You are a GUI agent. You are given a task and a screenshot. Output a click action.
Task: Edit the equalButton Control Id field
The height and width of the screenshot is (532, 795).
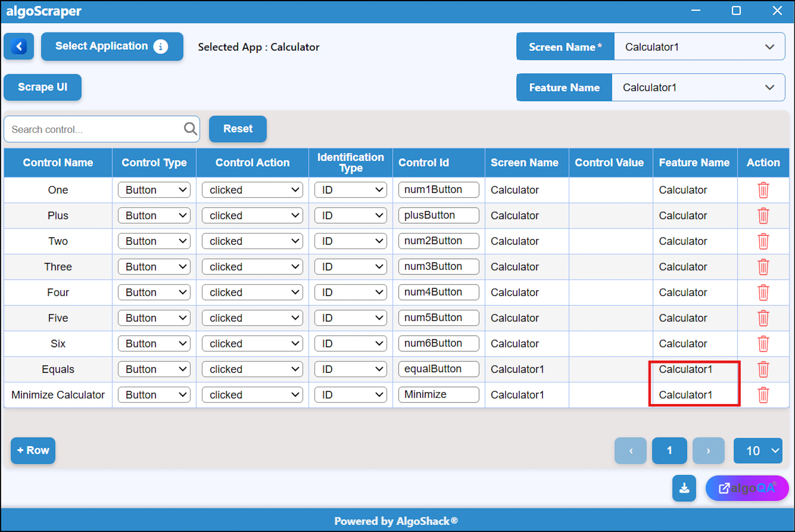(438, 369)
